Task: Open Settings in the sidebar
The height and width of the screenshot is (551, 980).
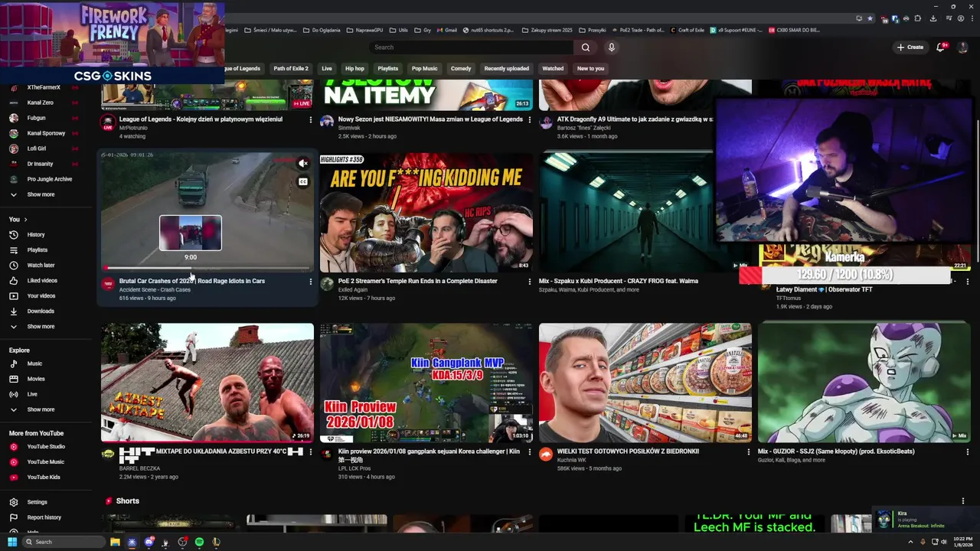Action: (37, 502)
